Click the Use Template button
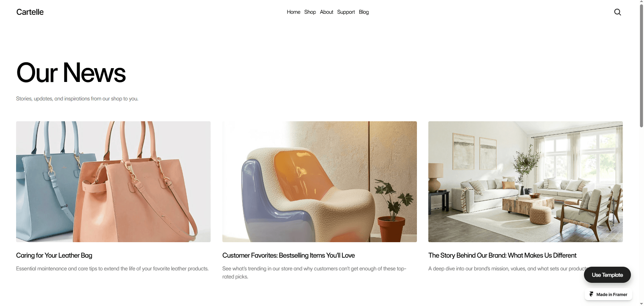 click(x=607, y=275)
